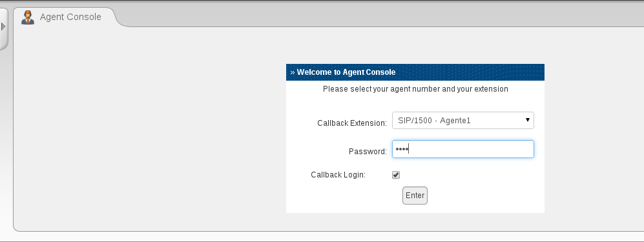This screenshot has height=242, width=644.
Task: Focus the Password input field
Action: click(x=463, y=149)
